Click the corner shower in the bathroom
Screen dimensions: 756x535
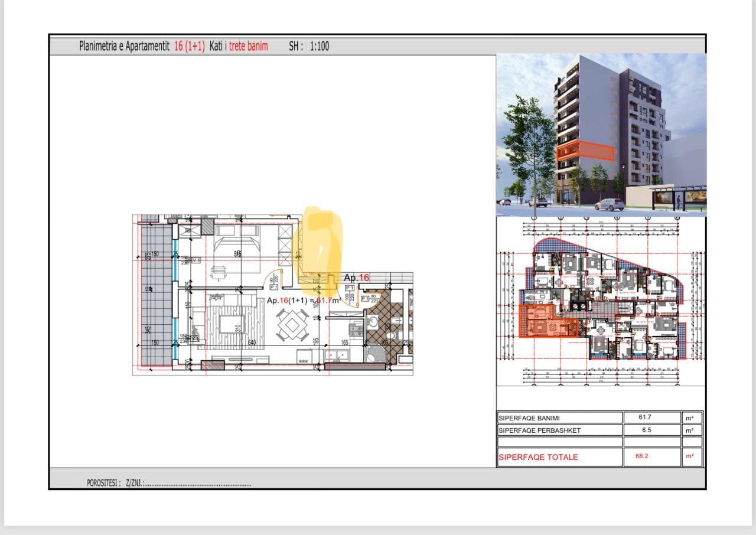pos(376,353)
